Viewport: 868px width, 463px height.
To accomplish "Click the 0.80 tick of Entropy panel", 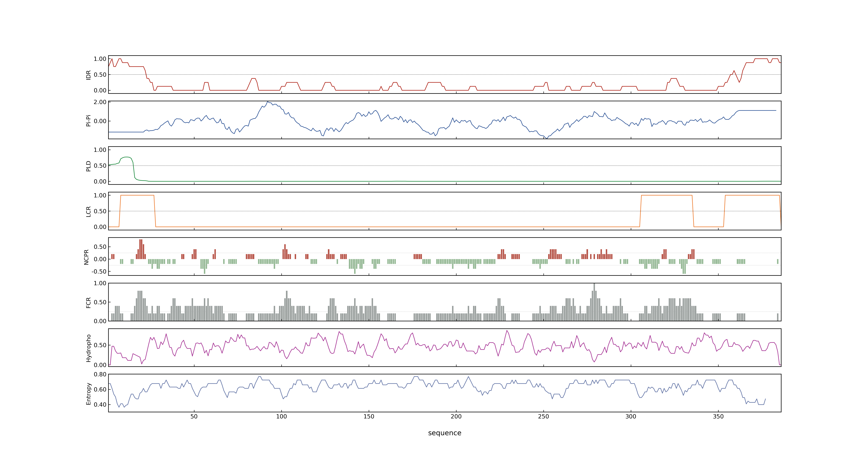I will pos(100,374).
